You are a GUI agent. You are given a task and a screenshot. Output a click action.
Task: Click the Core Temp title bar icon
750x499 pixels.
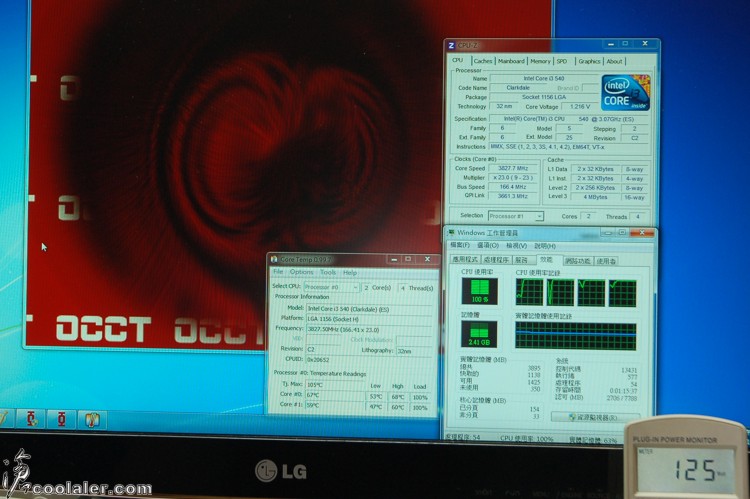[x=274, y=259]
